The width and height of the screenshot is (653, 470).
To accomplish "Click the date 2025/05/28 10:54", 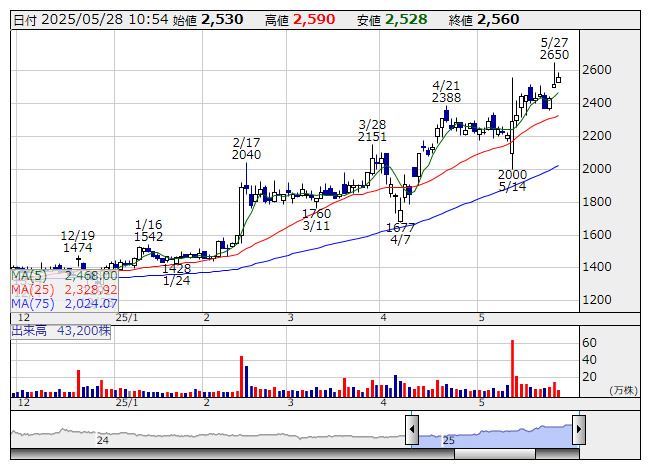I will [91, 20].
